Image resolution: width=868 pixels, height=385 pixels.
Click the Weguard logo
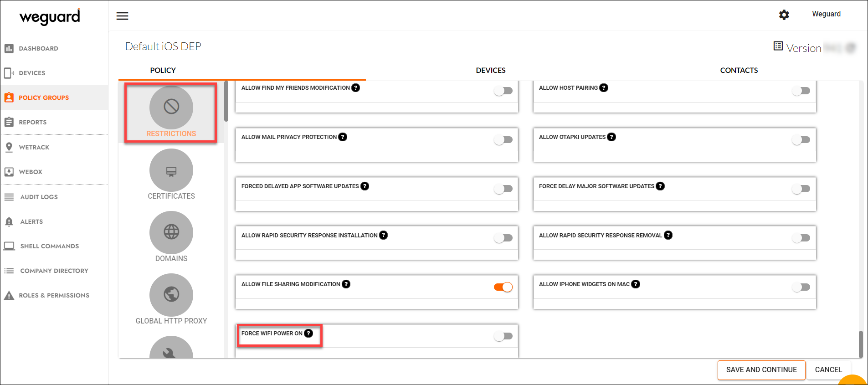click(50, 17)
